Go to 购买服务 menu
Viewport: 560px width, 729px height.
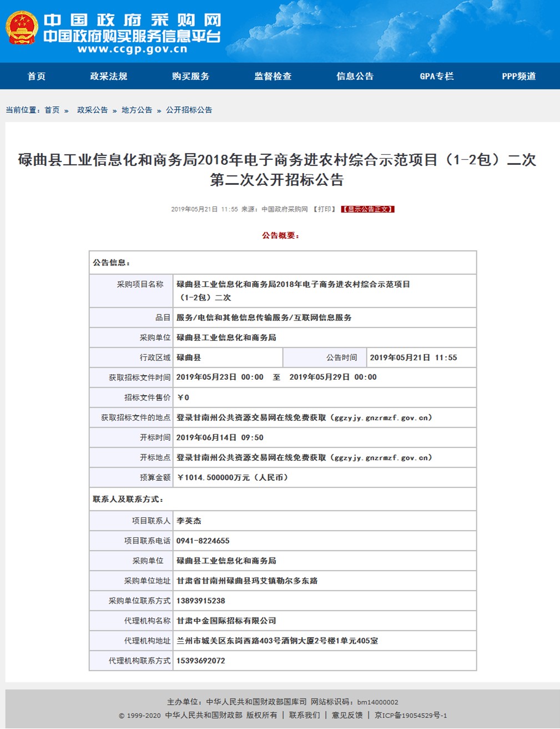pos(190,76)
